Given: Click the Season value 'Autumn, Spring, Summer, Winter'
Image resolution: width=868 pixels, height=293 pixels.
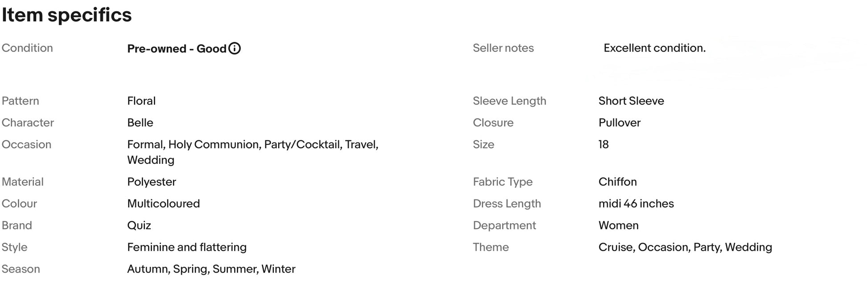Looking at the screenshot, I should point(211,269).
